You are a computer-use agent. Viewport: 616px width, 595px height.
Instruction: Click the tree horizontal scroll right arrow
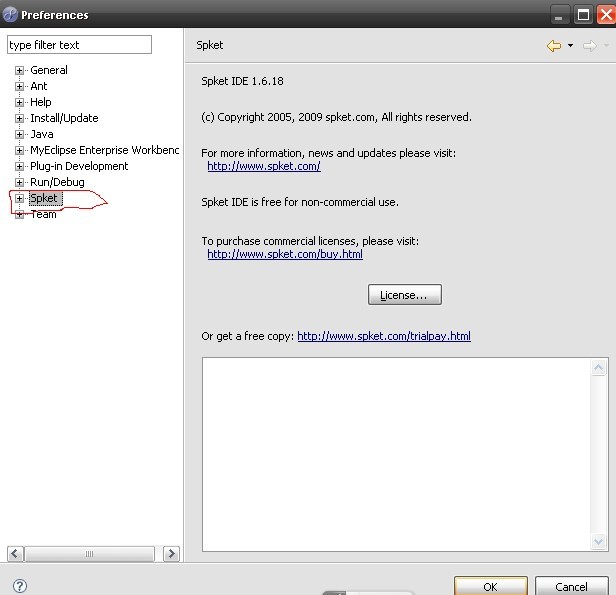[x=171, y=554]
